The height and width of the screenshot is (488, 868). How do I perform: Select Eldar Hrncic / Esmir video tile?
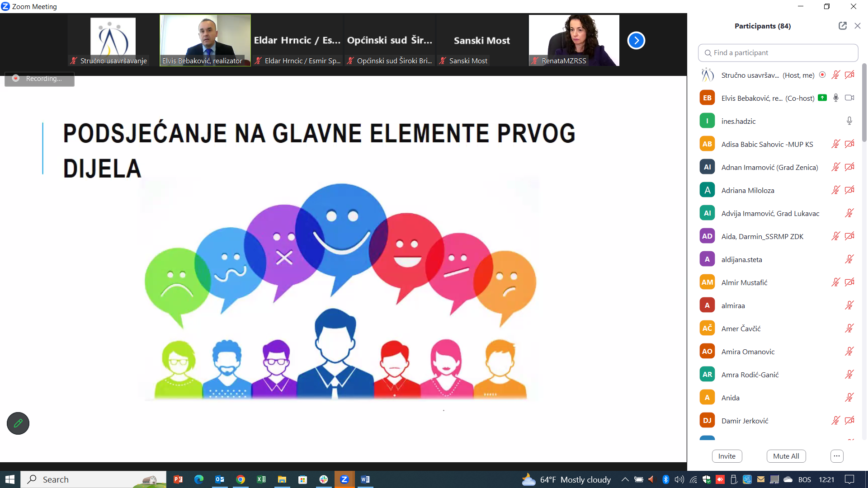297,40
